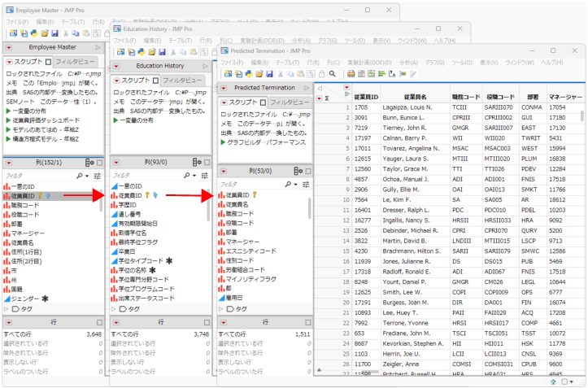Viewport: 588px width, 388px height.
Task: Click 従業員名 column header in data grid
Action: 415,97
